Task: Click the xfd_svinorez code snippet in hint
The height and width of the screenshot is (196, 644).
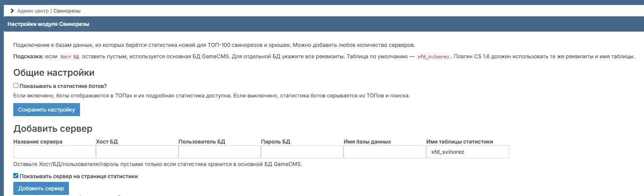Action: point(433,57)
